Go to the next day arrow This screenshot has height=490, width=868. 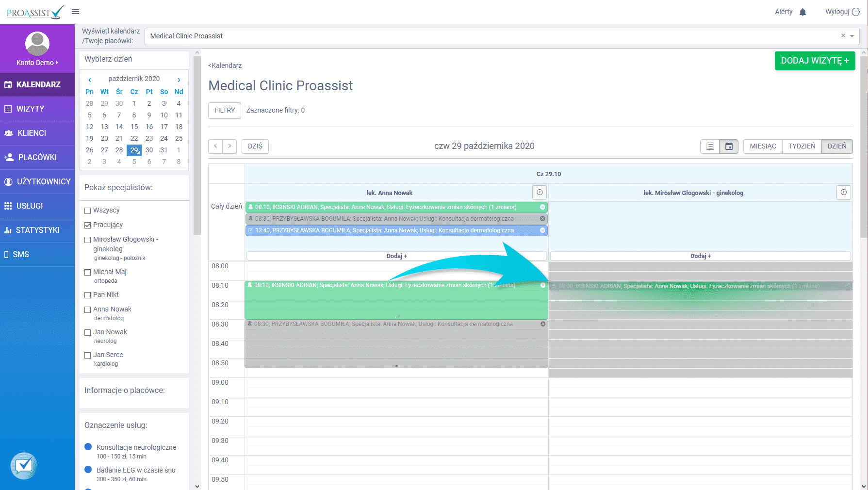[x=229, y=146]
